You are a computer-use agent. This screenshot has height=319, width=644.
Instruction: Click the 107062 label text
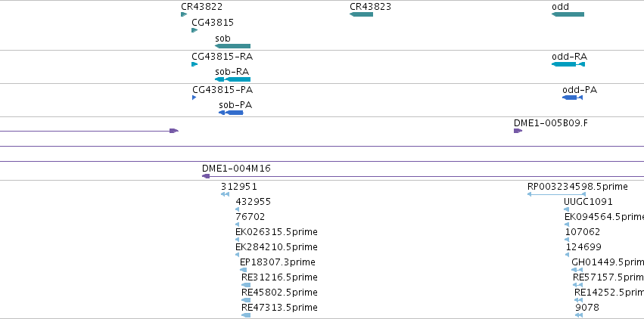pyautogui.click(x=583, y=232)
